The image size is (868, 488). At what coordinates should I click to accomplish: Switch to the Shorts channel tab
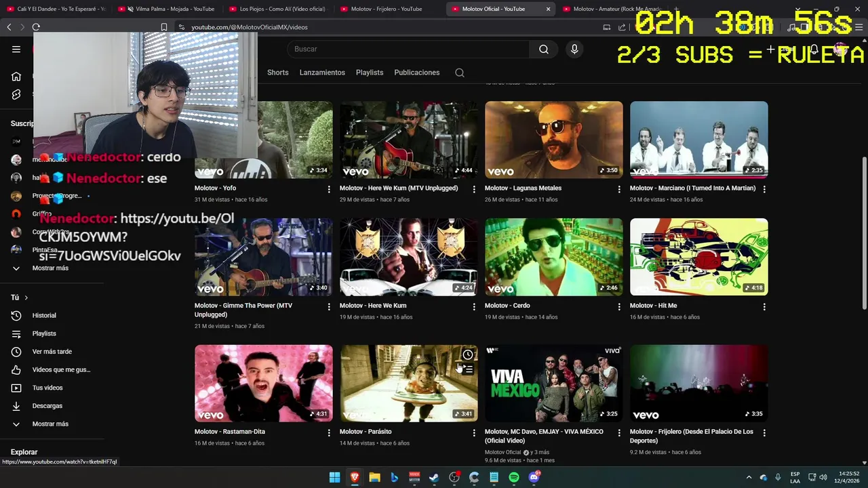pos(277,73)
